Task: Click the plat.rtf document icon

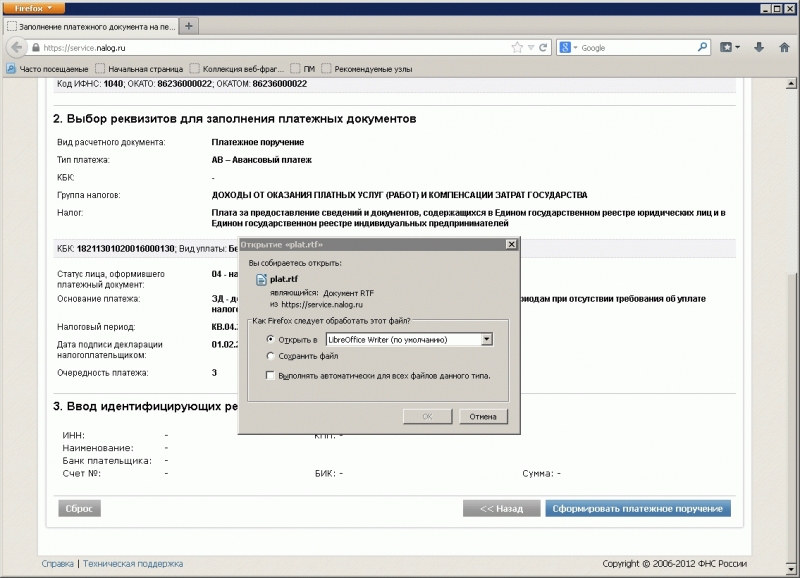Action: click(x=261, y=279)
